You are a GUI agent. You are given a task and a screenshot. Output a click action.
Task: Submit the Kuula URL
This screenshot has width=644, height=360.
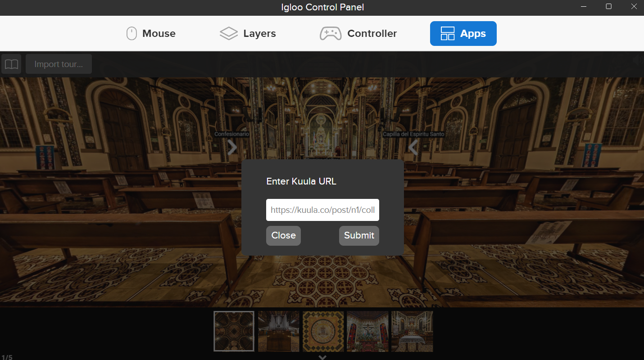(359, 235)
